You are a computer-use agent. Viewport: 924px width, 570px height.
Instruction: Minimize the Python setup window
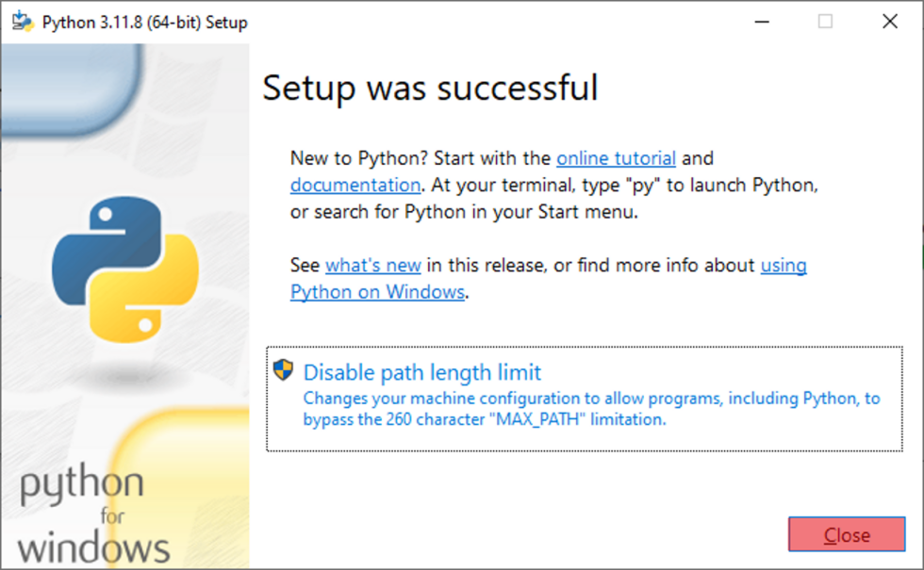(x=760, y=20)
